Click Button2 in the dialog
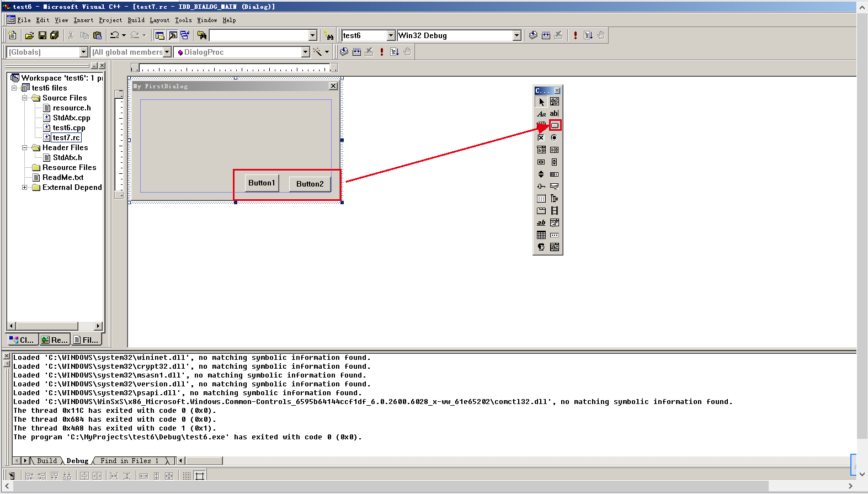 point(310,184)
